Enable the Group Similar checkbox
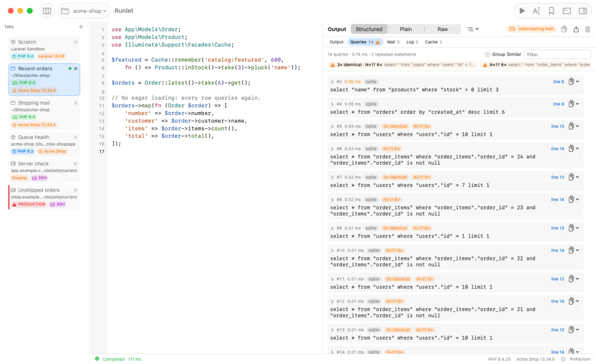The image size is (595, 364). 487,55
